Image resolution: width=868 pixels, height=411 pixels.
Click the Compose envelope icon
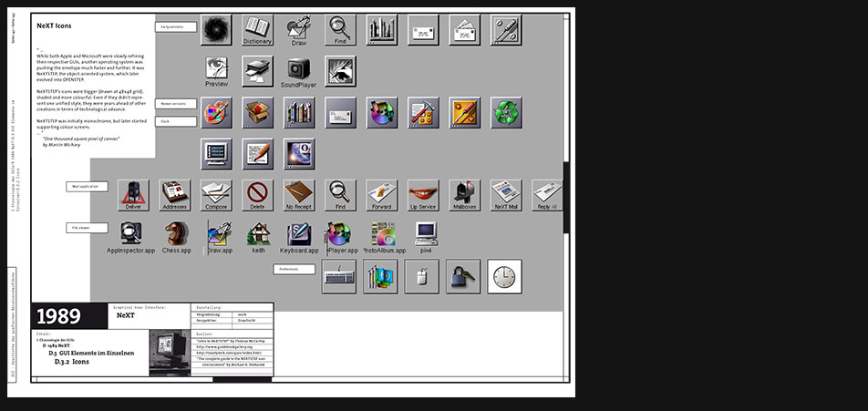(216, 193)
